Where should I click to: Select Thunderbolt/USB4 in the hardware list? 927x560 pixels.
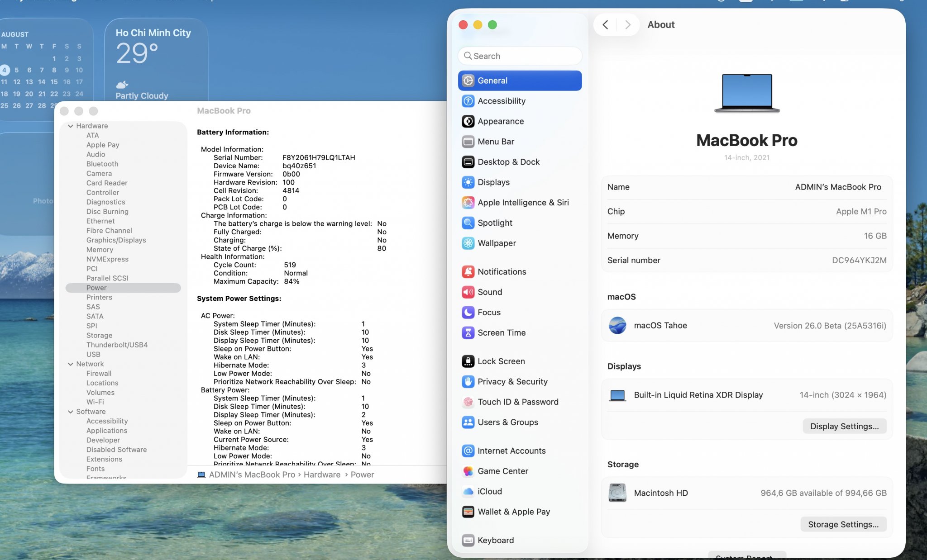pyautogui.click(x=117, y=345)
